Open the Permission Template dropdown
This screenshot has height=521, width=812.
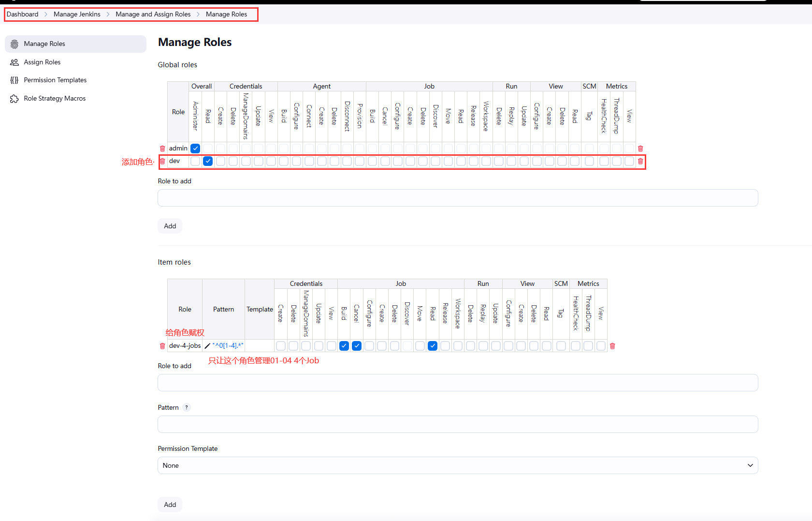pyautogui.click(x=458, y=465)
